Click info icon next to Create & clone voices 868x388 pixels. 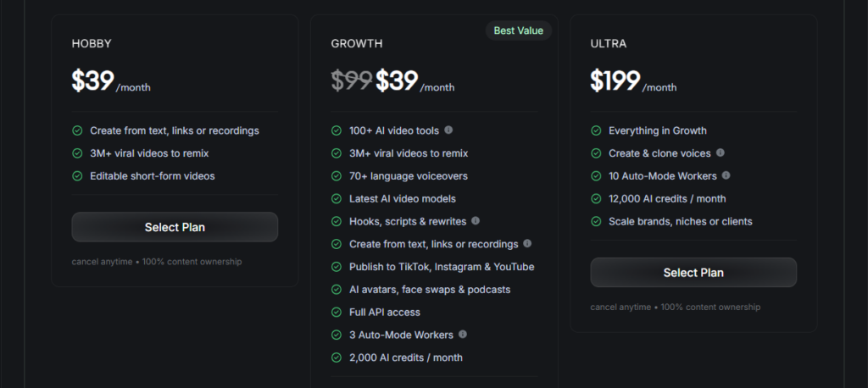[x=721, y=153]
